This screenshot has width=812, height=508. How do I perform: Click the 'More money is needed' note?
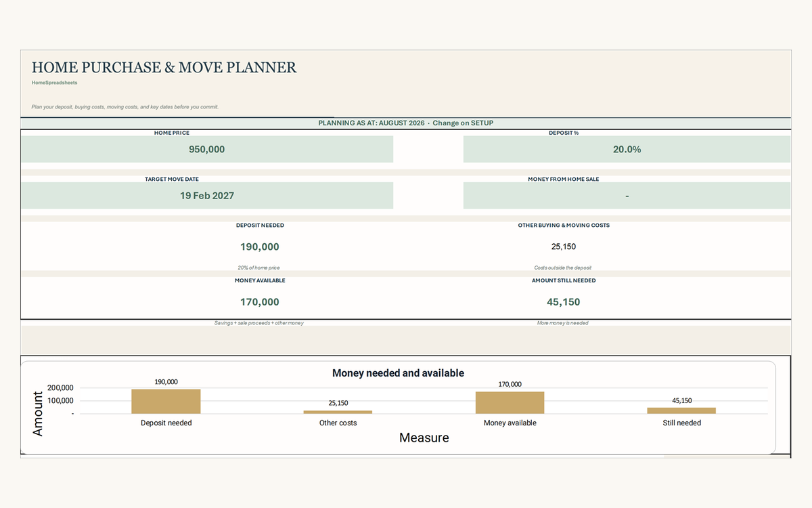point(563,323)
